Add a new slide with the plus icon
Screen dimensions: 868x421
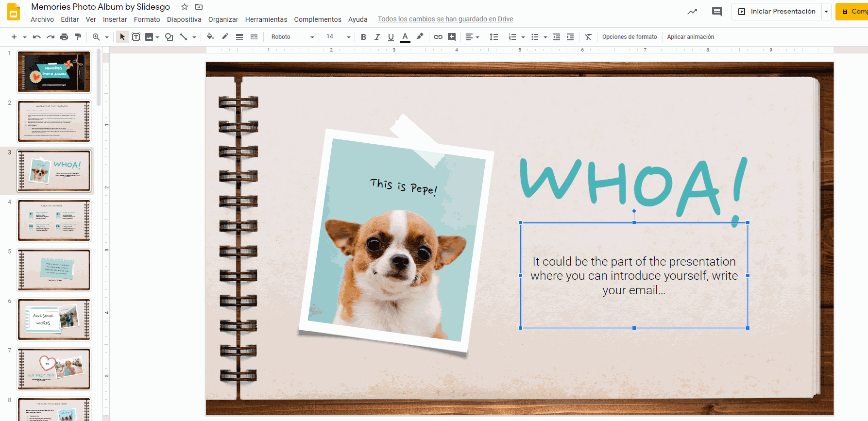pyautogui.click(x=14, y=37)
